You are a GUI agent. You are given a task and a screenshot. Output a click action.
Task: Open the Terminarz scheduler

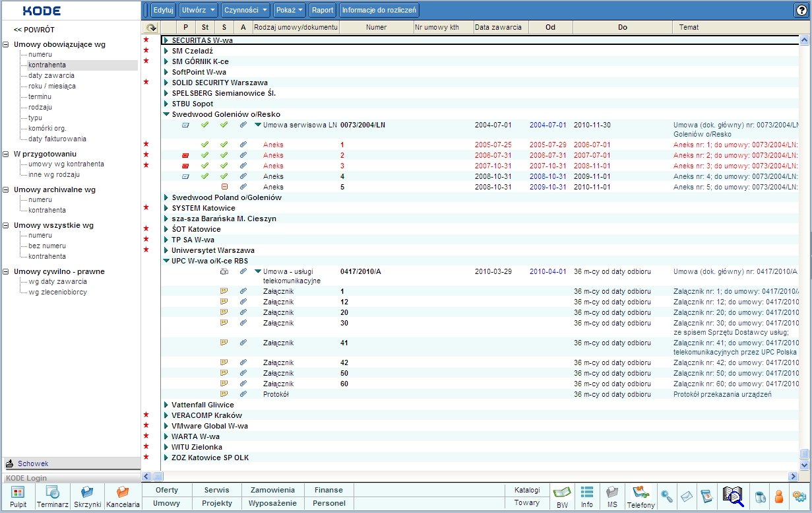point(53,496)
